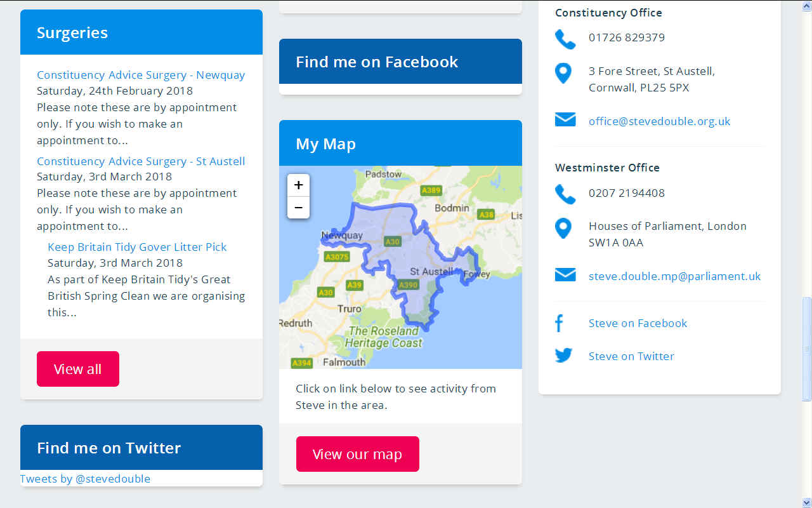Click the Constituency Office phone icon
This screenshot has width=812, height=508.
click(x=565, y=39)
